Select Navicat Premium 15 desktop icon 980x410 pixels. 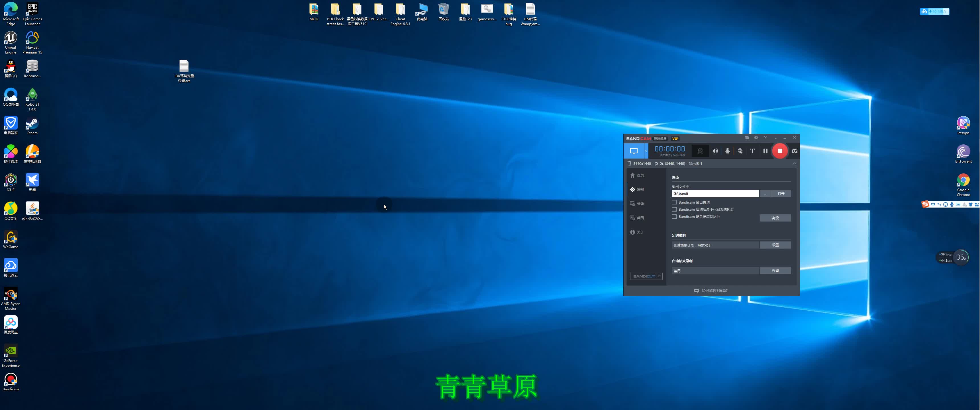32,43
